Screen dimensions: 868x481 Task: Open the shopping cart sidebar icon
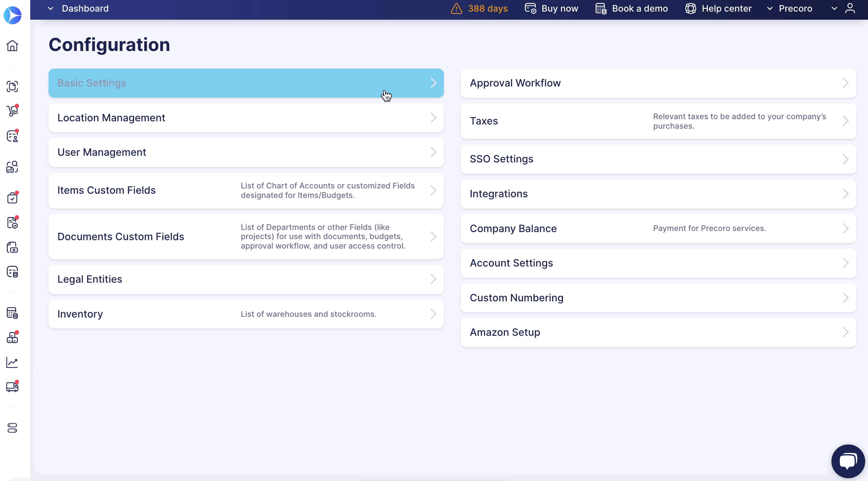(12, 110)
